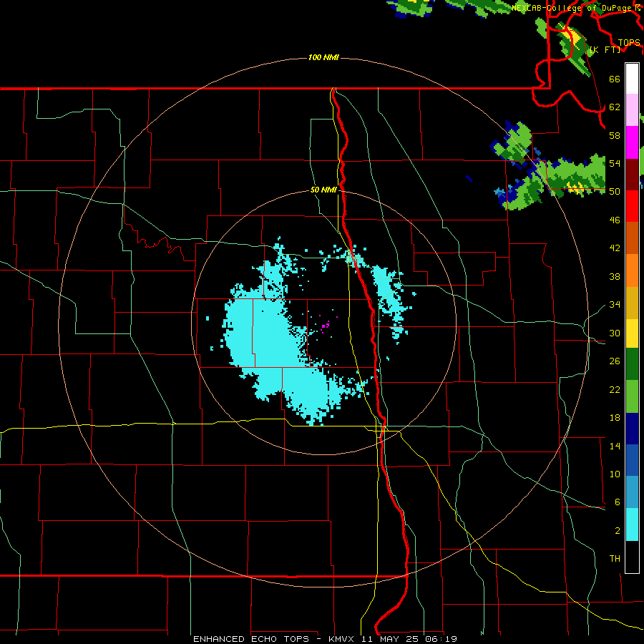
Task: Select the navy blue legend swatch
Action: pos(632,429)
